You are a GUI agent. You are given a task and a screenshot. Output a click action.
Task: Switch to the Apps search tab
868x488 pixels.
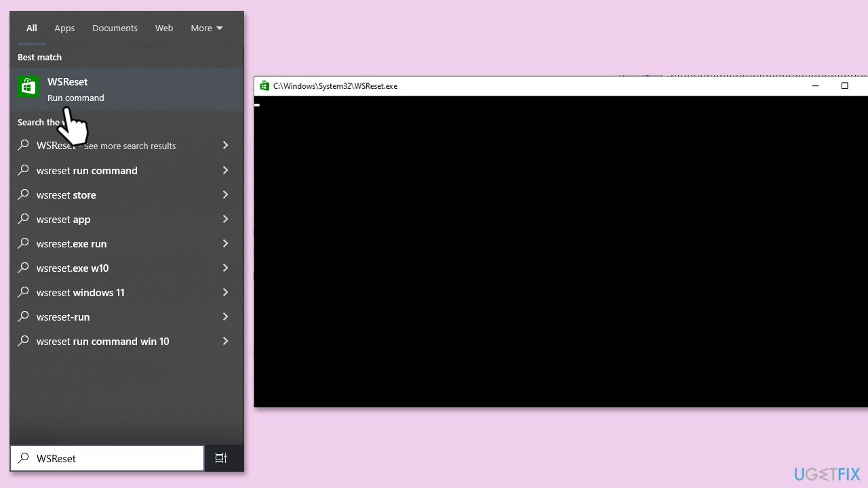click(x=64, y=28)
